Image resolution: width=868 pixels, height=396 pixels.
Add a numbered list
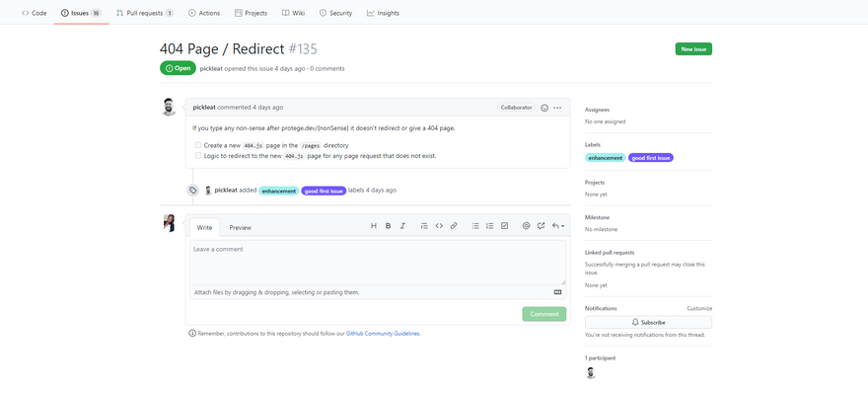(489, 226)
